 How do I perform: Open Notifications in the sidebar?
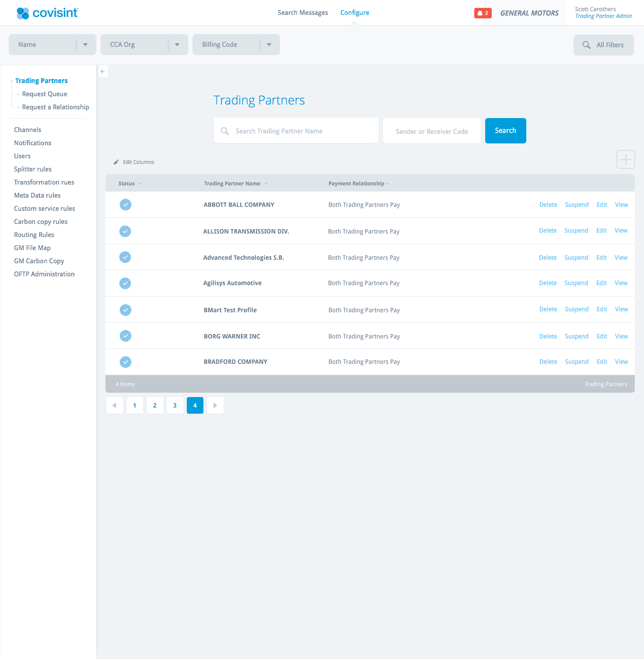point(33,143)
